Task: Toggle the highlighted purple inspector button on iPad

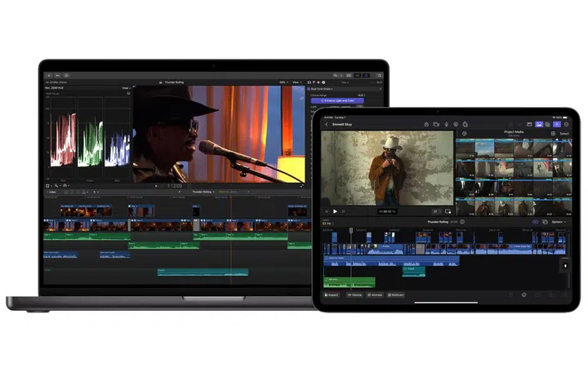Action: pyautogui.click(x=557, y=125)
